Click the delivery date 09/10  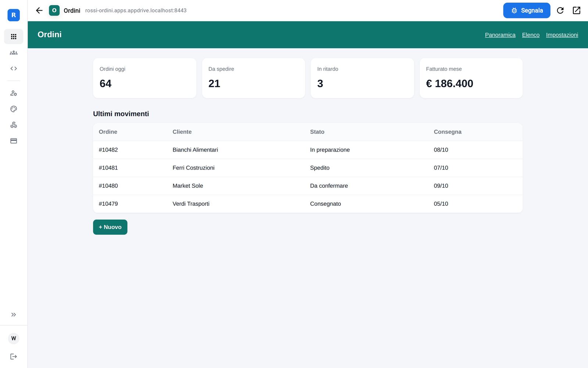441,186
